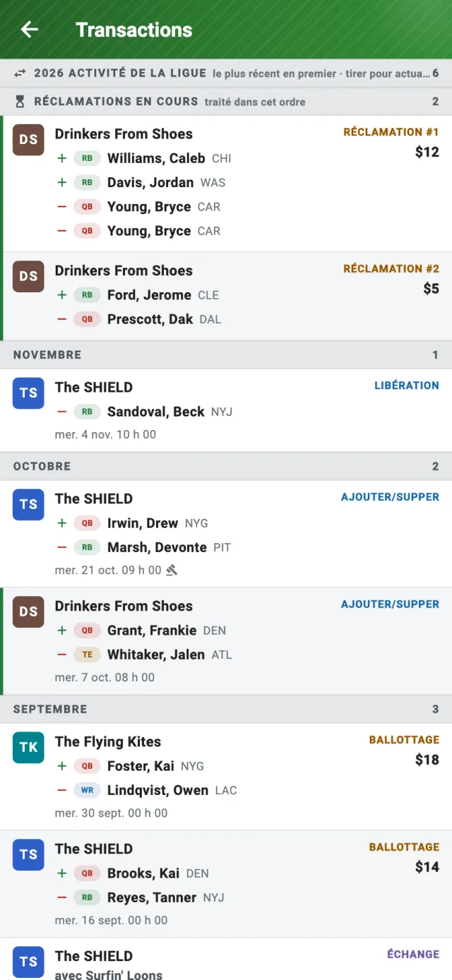This screenshot has height=980, width=452.
Task: Collapse the Novembre section header
Action: [226, 354]
